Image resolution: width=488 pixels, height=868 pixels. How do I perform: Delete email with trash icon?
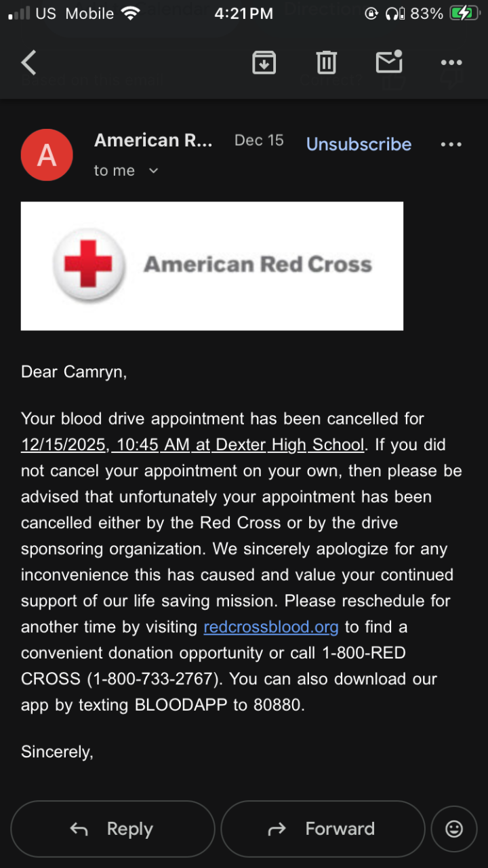(x=326, y=63)
